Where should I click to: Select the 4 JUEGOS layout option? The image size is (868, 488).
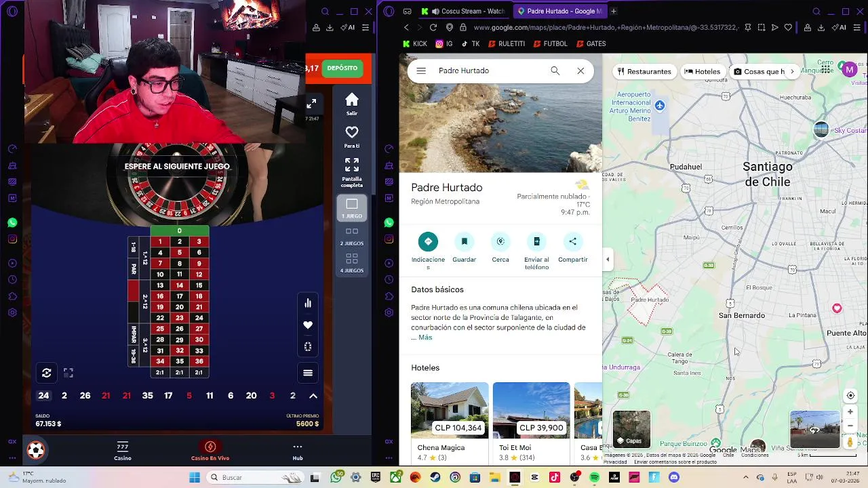[351, 262]
